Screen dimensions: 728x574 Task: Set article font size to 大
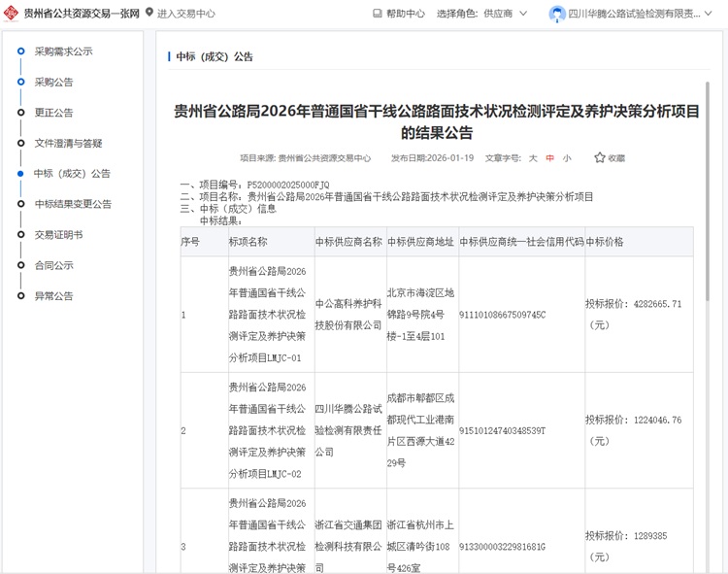pyautogui.click(x=533, y=158)
